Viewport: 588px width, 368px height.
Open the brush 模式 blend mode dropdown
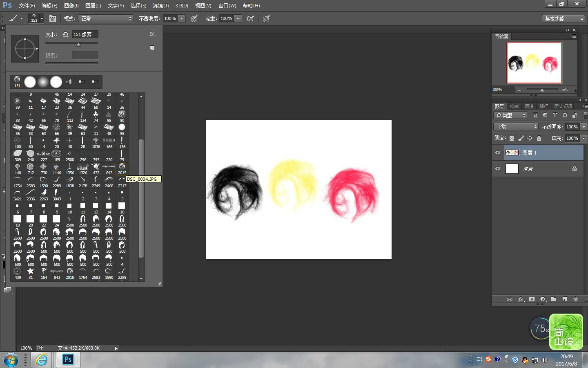(x=105, y=18)
